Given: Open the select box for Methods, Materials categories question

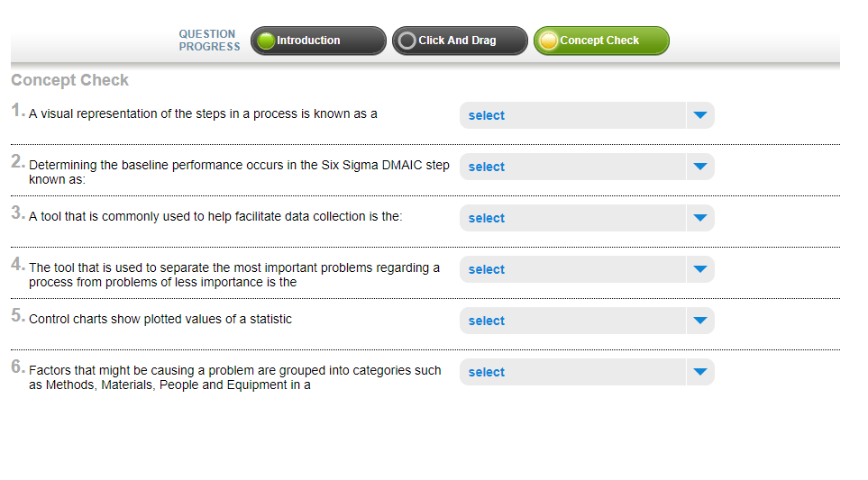Looking at the screenshot, I should click(587, 372).
